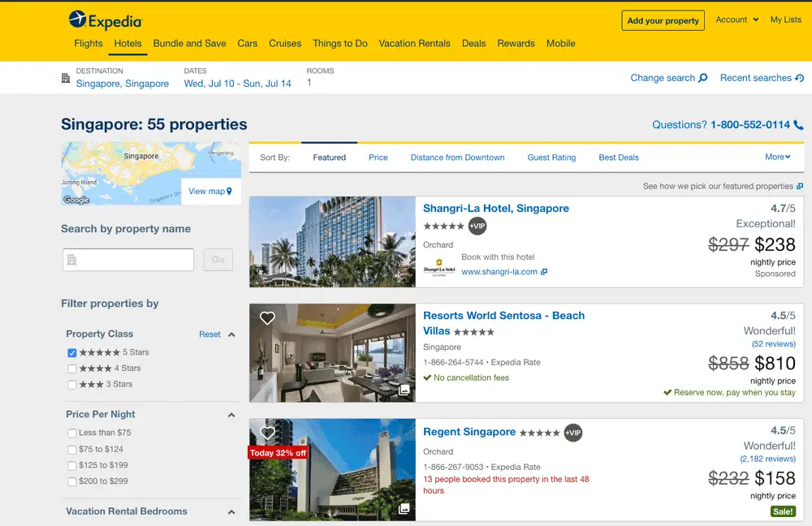Switch to the Flights tab
The height and width of the screenshot is (526, 812).
tap(88, 43)
